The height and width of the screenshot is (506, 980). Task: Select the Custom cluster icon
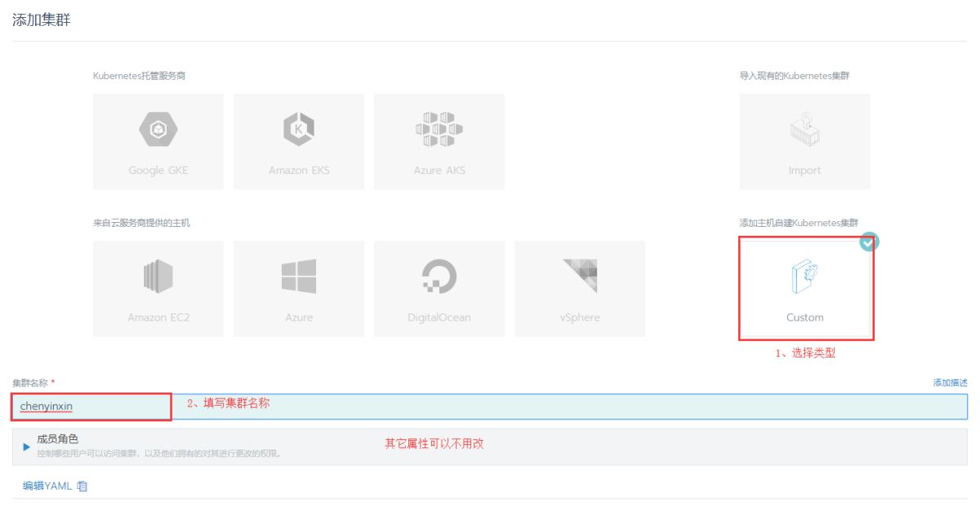coord(805,277)
